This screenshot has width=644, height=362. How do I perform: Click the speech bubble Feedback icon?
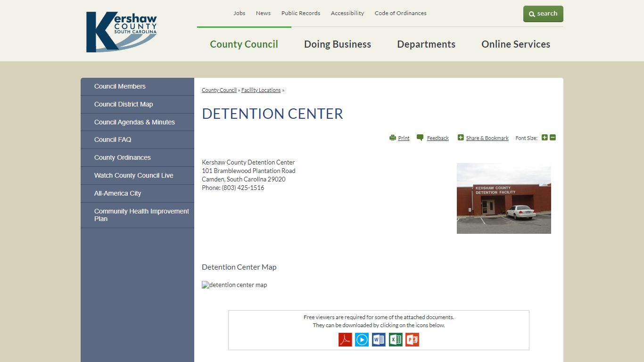click(x=420, y=138)
